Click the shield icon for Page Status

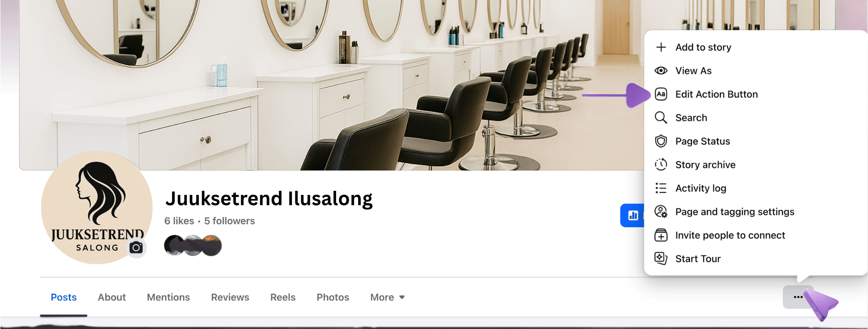click(x=661, y=141)
